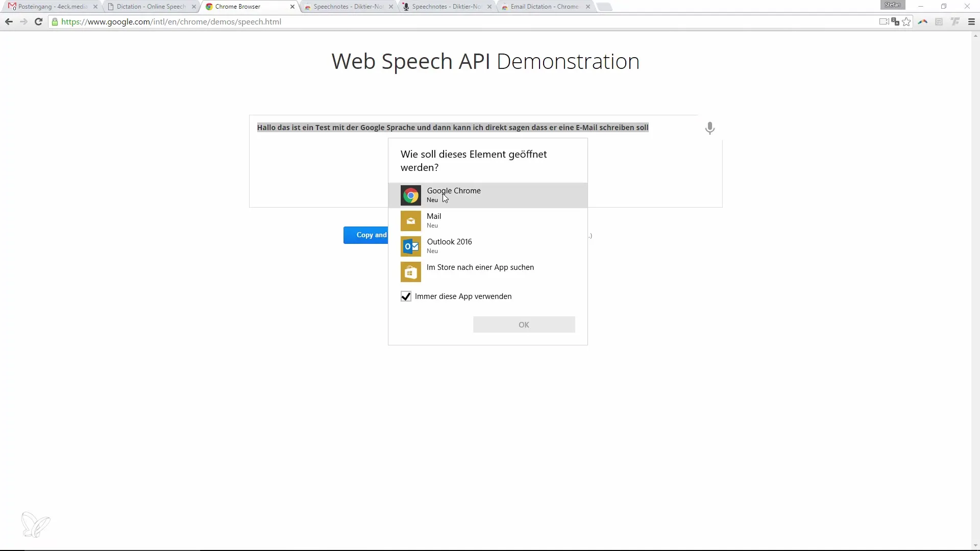Viewport: 980px width, 551px height.
Task: Close the Email Dictation tab
Action: pyautogui.click(x=587, y=7)
